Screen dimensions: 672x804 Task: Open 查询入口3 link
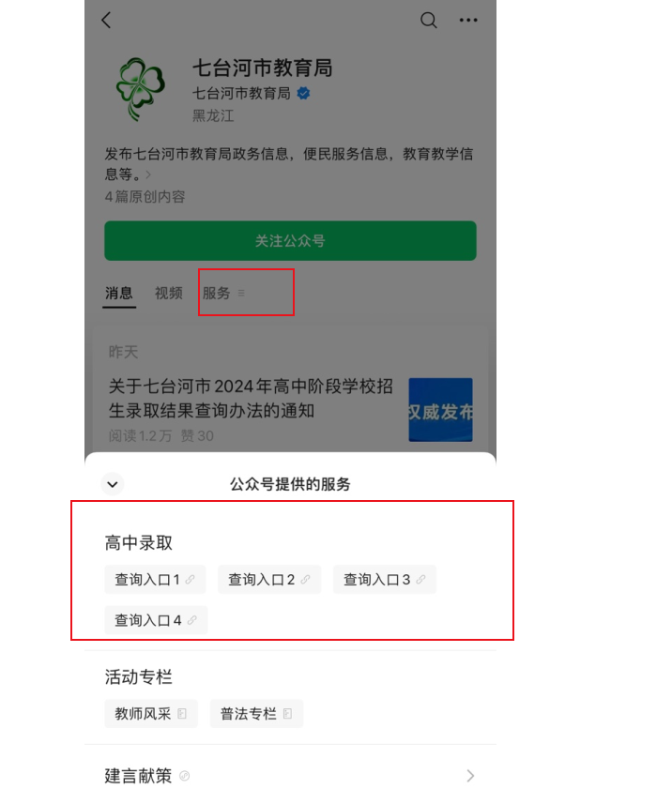click(x=385, y=580)
